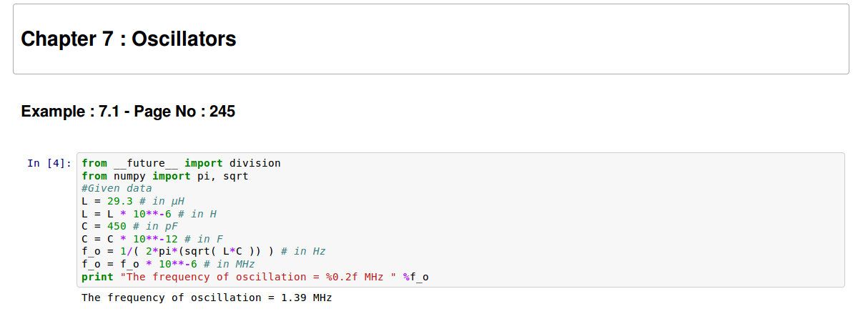868x319 pixels.
Task: Click the value 450 in the code
Action: click(x=117, y=226)
